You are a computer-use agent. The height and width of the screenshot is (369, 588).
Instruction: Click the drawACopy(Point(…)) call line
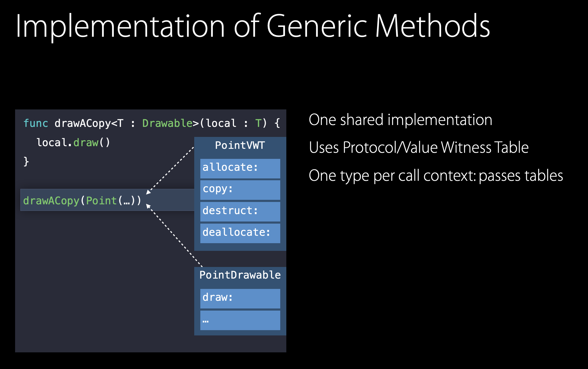pyautogui.click(x=82, y=201)
